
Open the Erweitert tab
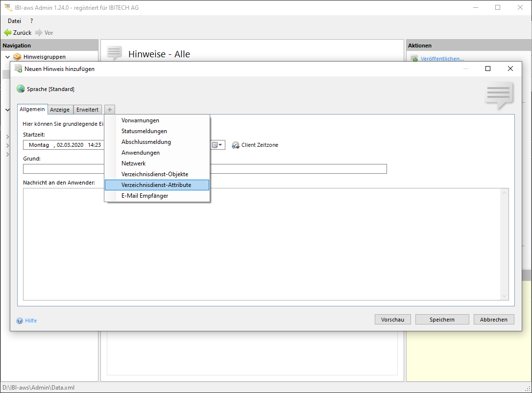pos(87,110)
